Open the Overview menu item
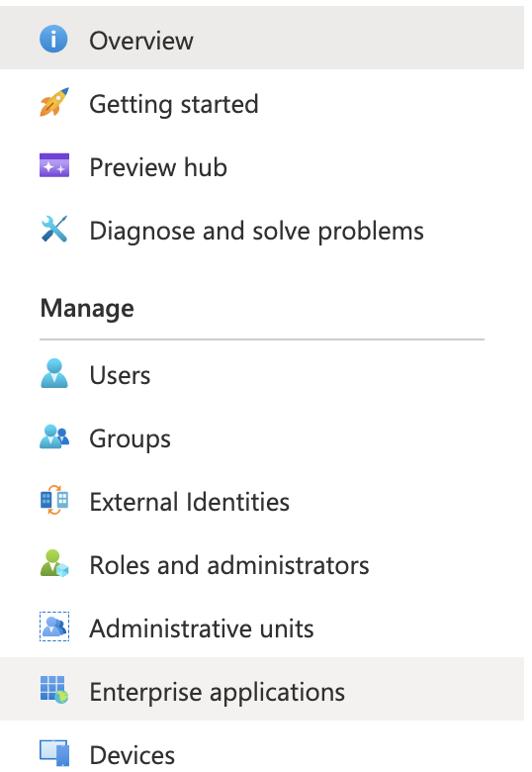The image size is (532, 772). click(x=262, y=38)
